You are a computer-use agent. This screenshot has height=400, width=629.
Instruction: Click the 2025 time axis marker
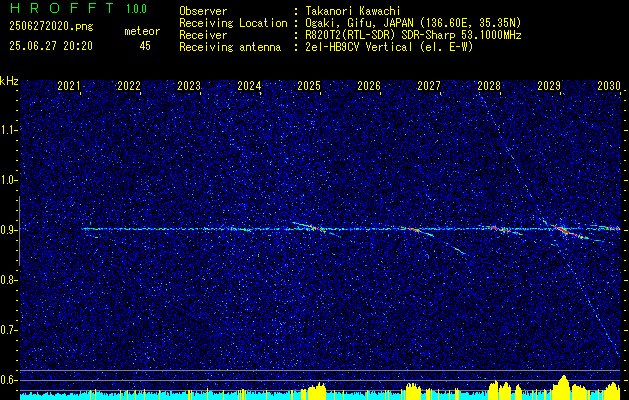[309, 86]
